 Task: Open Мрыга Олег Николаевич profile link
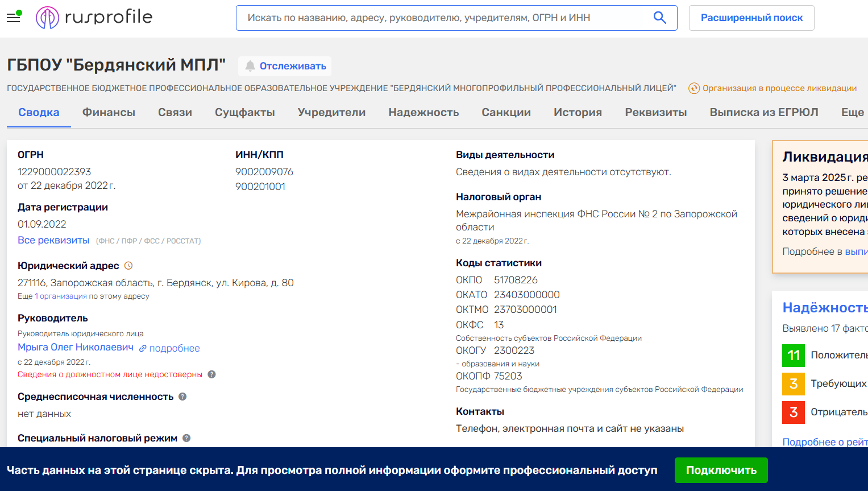[76, 347]
